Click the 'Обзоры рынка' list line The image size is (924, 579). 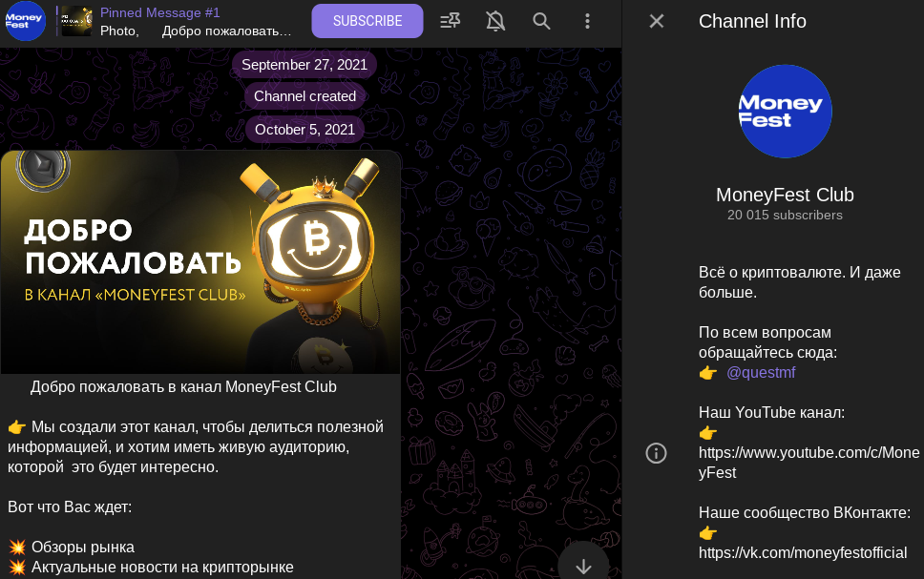(x=82, y=548)
